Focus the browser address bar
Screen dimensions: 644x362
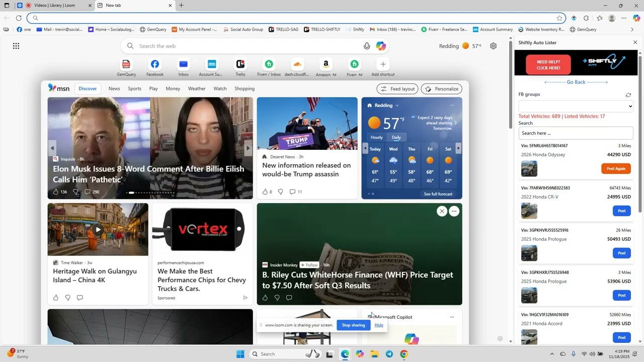297,18
